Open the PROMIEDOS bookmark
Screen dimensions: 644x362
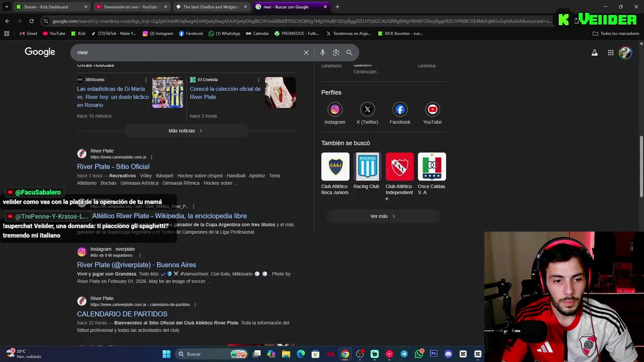click(296, 33)
